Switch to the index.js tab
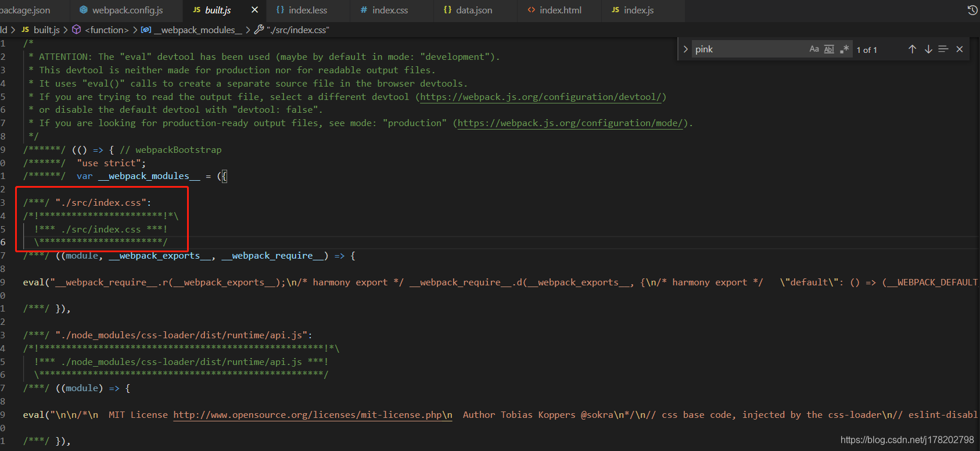980x451 pixels. tap(638, 10)
